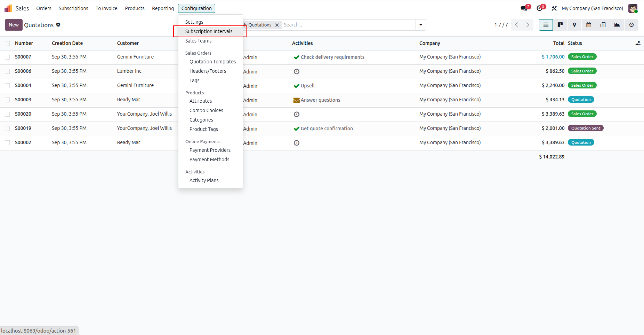Open quotation S00003 number cell
Screen dimensions: 644x335
[x=23, y=100]
